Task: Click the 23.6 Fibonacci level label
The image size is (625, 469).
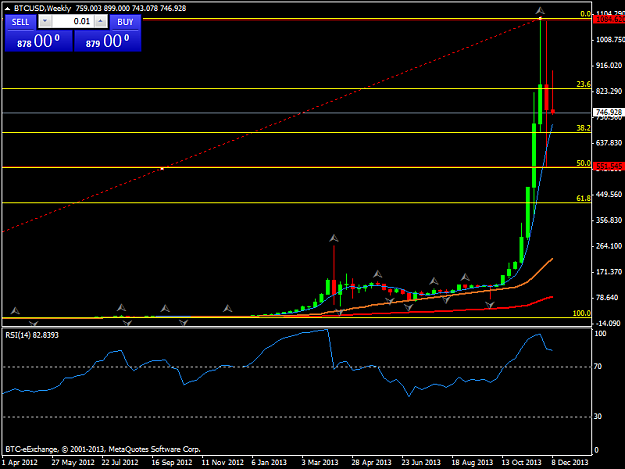Action: click(x=584, y=84)
